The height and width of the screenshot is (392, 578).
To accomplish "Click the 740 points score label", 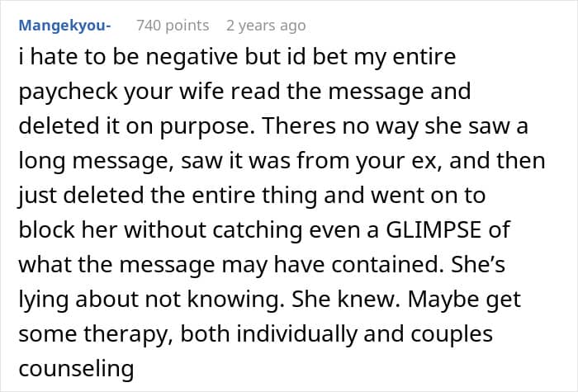I will (173, 26).
